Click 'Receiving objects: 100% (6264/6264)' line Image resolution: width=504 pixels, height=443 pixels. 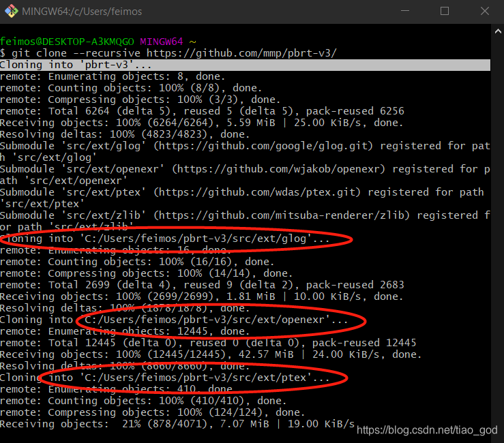[x=202, y=123]
